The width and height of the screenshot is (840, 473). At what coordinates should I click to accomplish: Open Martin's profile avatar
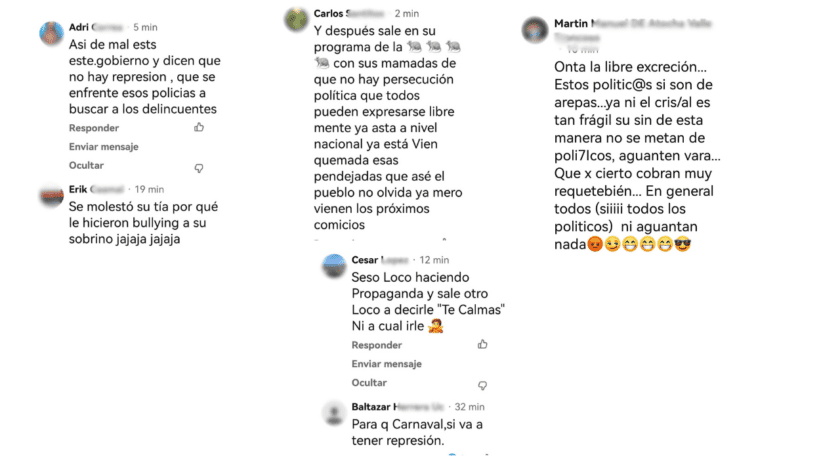[x=535, y=30]
